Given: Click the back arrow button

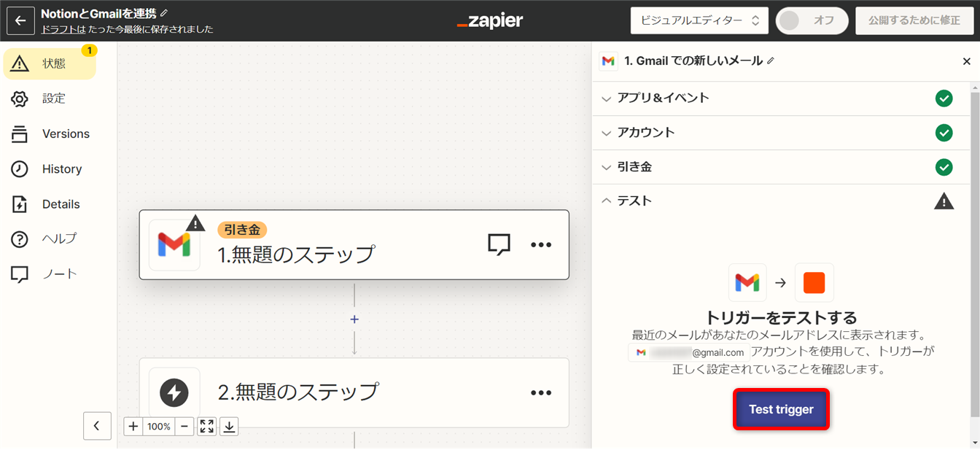Looking at the screenshot, I should point(20,20).
